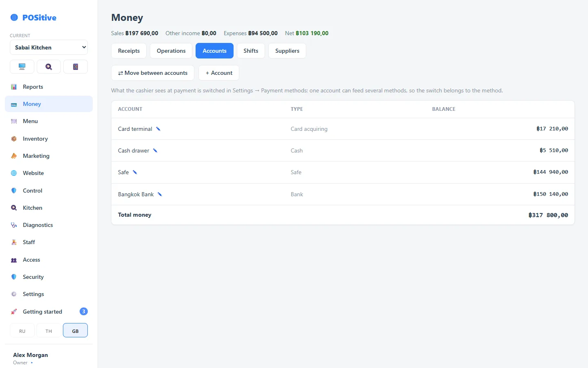Open the Website section
588x368 pixels.
click(x=49, y=173)
